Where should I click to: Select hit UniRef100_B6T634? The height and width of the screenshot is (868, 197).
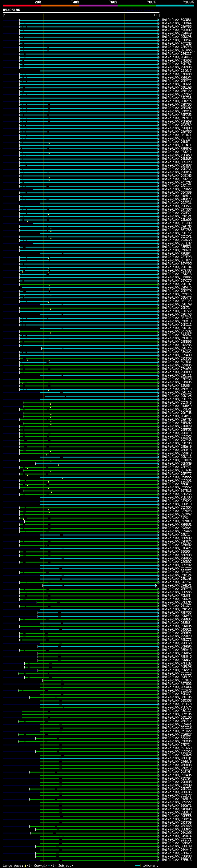pyautogui.click(x=177, y=470)
